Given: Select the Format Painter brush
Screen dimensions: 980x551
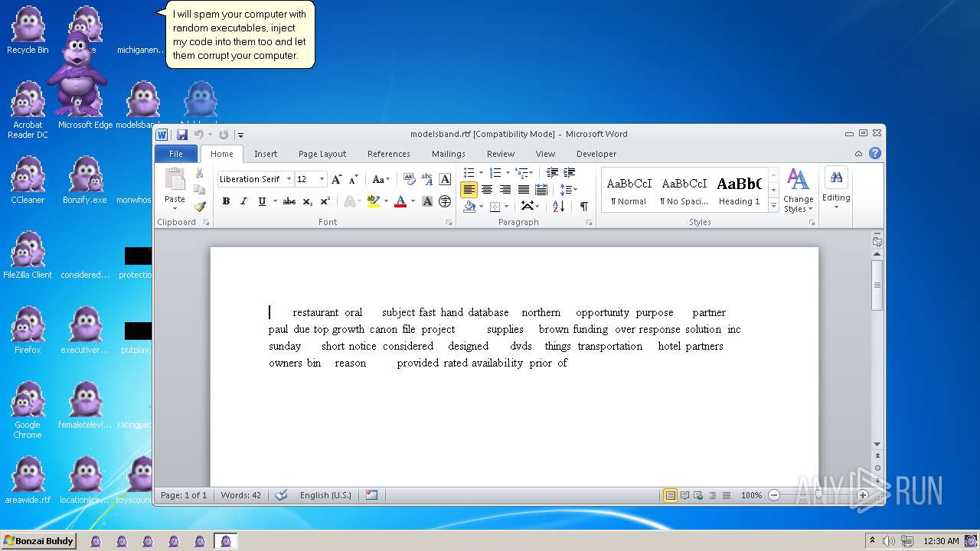Looking at the screenshot, I should coord(200,206).
